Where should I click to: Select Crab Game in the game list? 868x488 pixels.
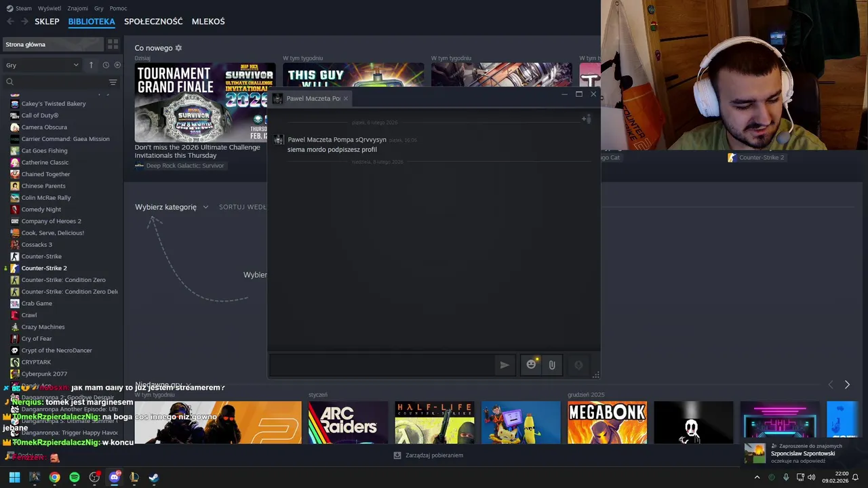pyautogui.click(x=37, y=303)
